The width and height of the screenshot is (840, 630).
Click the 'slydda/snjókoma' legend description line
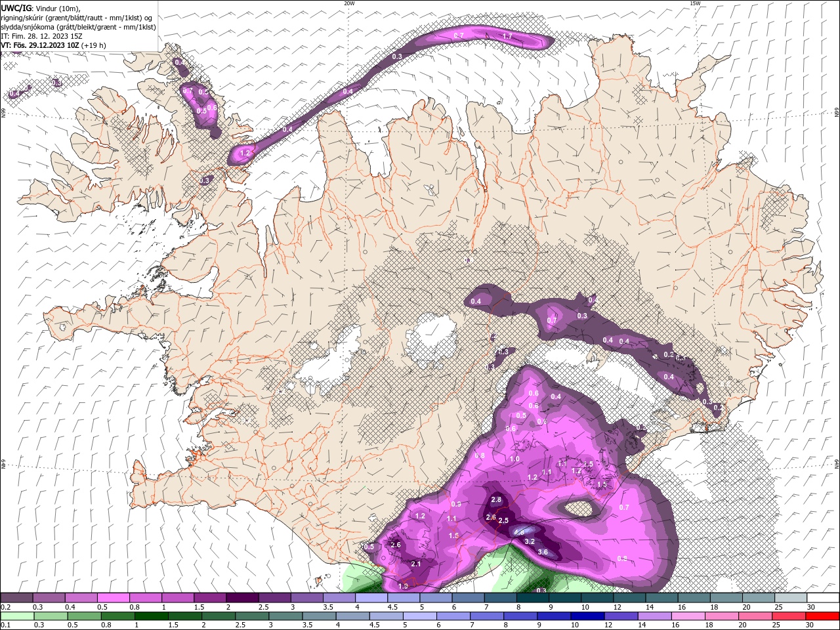(79, 27)
